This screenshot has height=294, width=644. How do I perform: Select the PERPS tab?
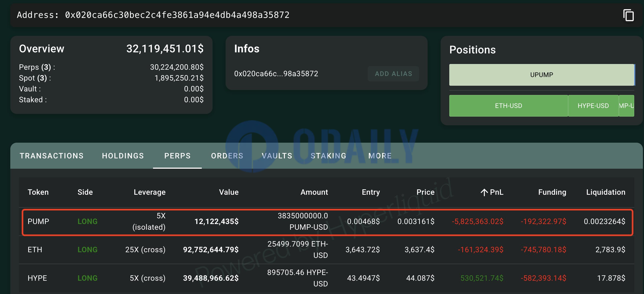pyautogui.click(x=177, y=156)
